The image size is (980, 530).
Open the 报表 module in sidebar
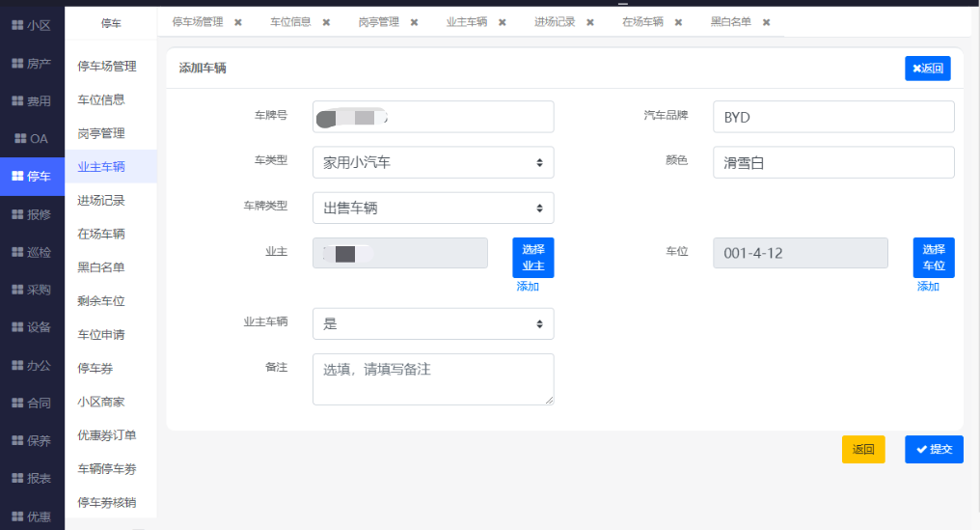point(32,478)
